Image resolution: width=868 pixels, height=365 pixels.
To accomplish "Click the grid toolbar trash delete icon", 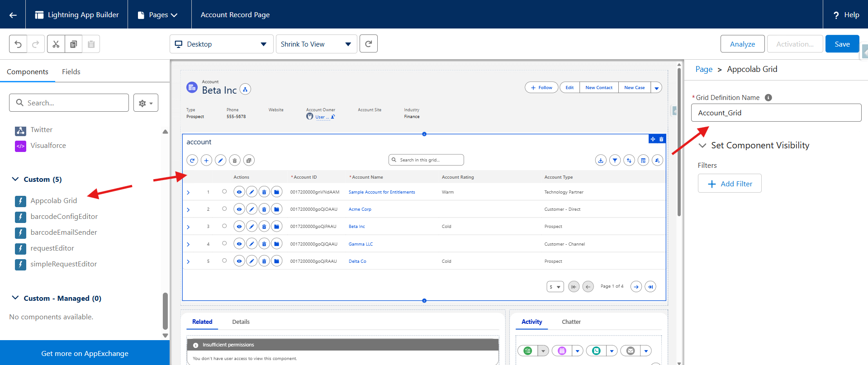I will pos(234,160).
